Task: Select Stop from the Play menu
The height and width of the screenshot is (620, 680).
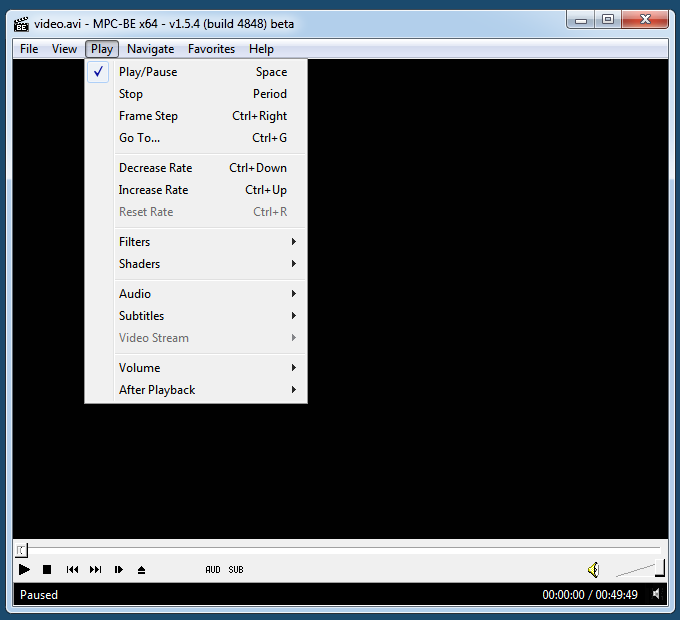Action: 196,94
